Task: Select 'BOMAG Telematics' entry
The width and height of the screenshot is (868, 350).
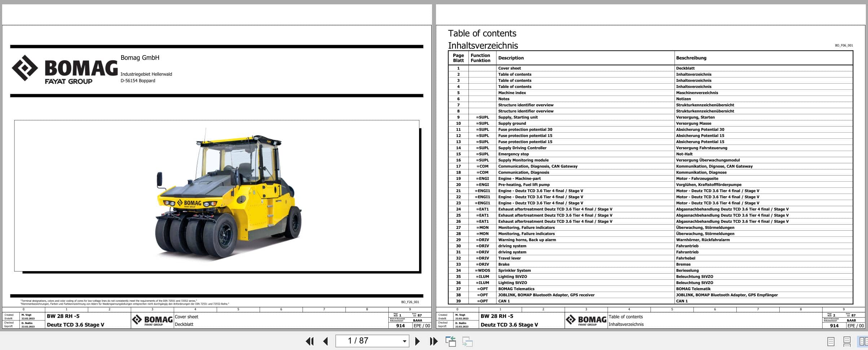Action: [516, 289]
